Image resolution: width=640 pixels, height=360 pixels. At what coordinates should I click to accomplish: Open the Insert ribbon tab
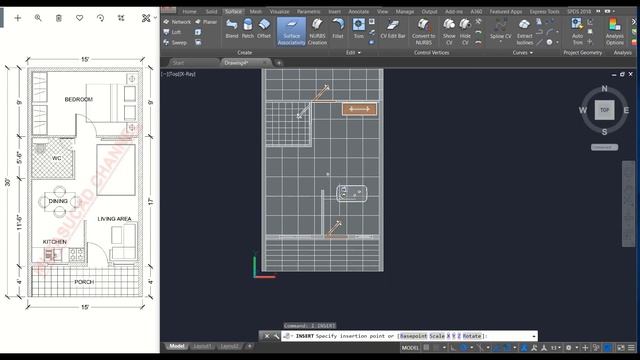(x=334, y=11)
